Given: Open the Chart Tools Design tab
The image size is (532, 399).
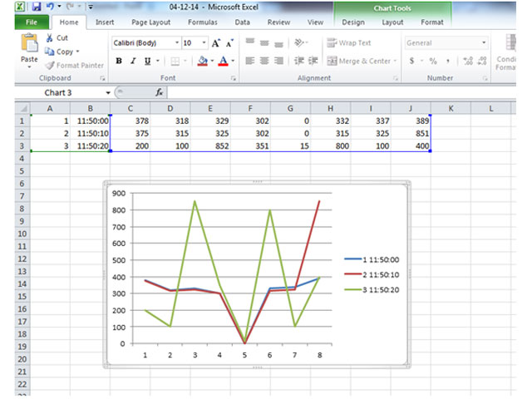Looking at the screenshot, I should pyautogui.click(x=352, y=22).
